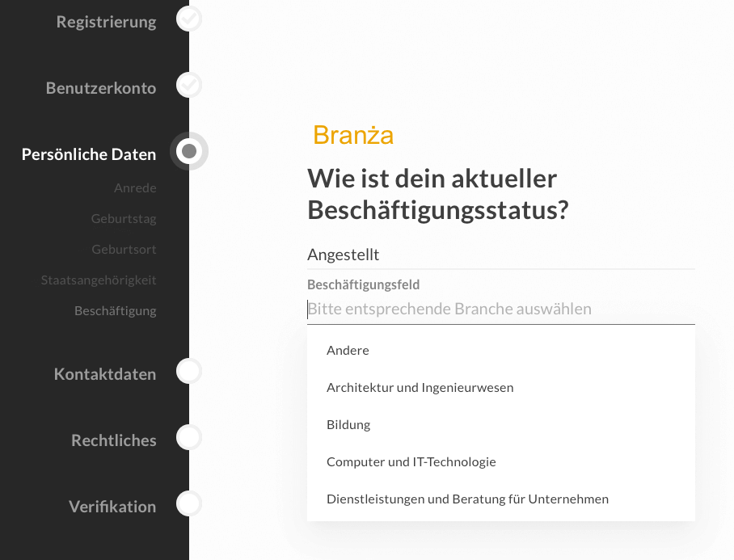Click the Persönliche Daten active step indicator

(x=189, y=151)
